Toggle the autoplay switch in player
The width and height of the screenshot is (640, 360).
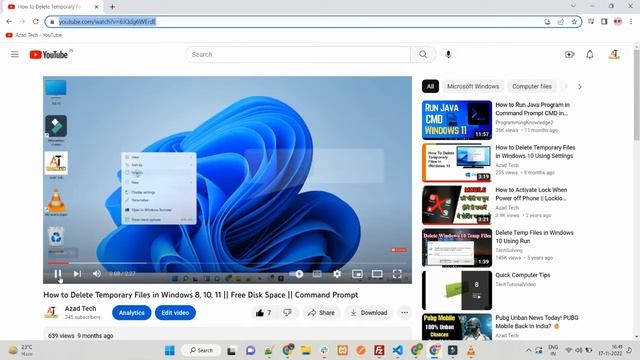pos(297,274)
